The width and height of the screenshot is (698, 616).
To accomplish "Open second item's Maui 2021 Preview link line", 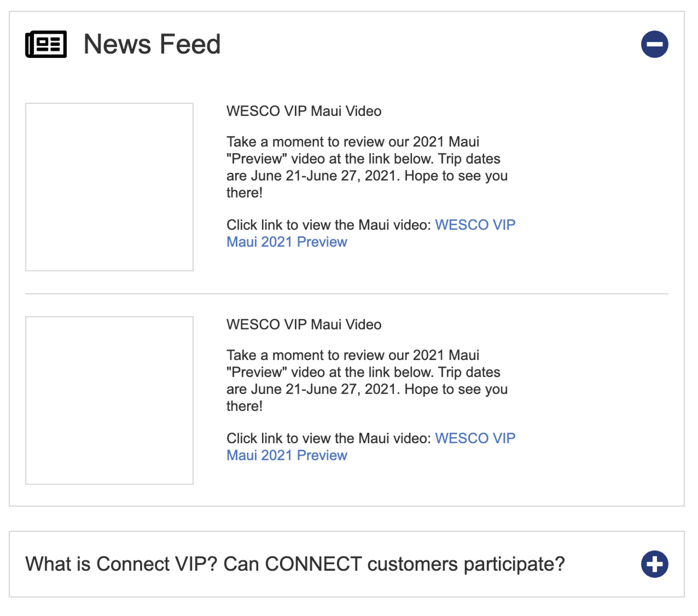I will click(x=287, y=455).
